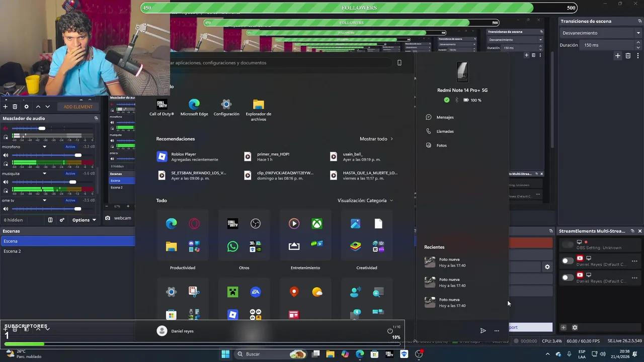This screenshot has height=362, width=644.
Task: Open Daniel reyes user account button
Action: coord(176,331)
